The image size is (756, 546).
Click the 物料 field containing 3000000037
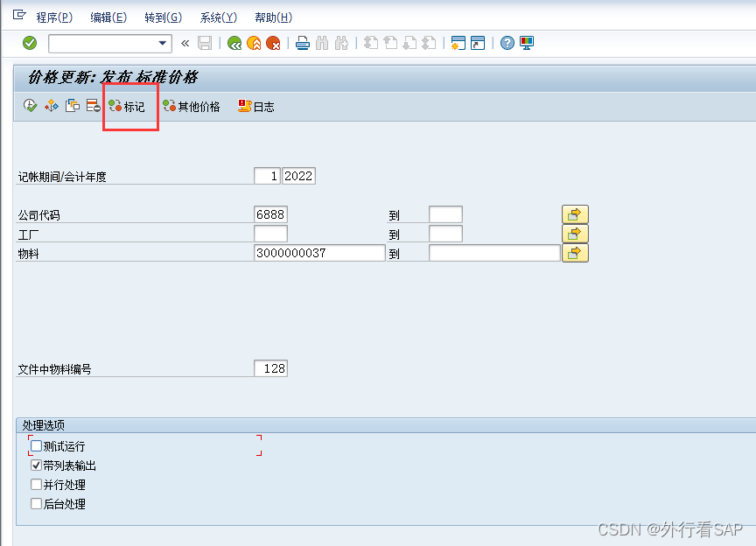[319, 253]
